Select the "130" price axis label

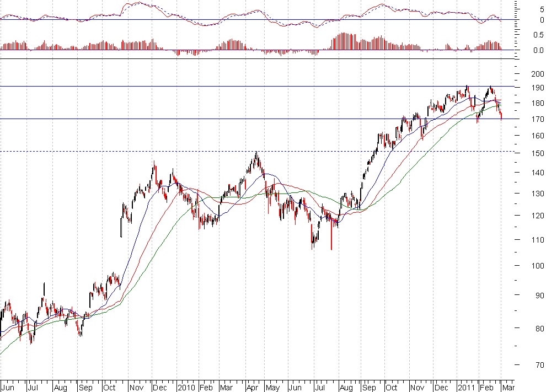pyautogui.click(x=538, y=194)
